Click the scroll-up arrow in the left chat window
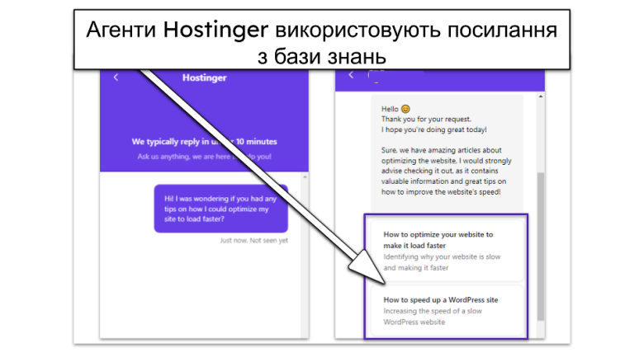The image size is (644, 362). (305, 176)
